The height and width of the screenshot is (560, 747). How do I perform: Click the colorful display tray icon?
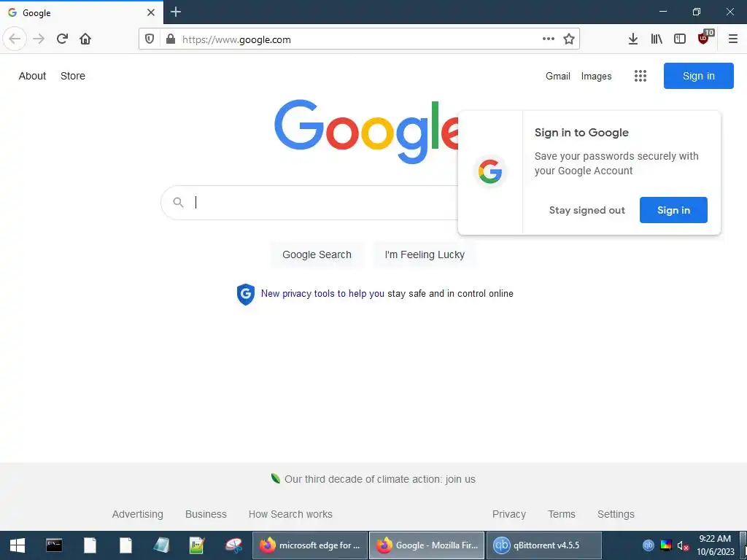coord(665,545)
